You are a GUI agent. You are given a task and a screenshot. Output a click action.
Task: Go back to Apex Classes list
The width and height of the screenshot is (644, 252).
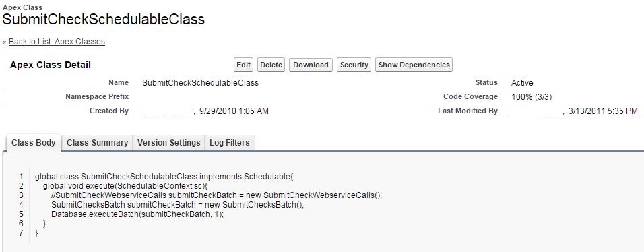coord(57,42)
